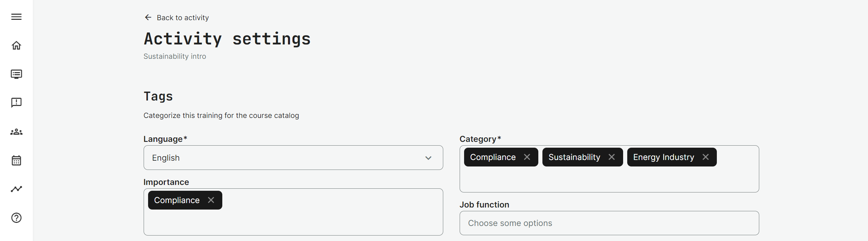
Task: Select the Sustainability tag chip label
Action: (574, 157)
